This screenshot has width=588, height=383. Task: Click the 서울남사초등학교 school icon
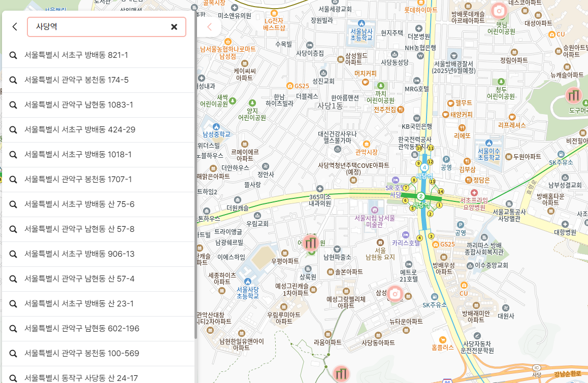point(362,23)
